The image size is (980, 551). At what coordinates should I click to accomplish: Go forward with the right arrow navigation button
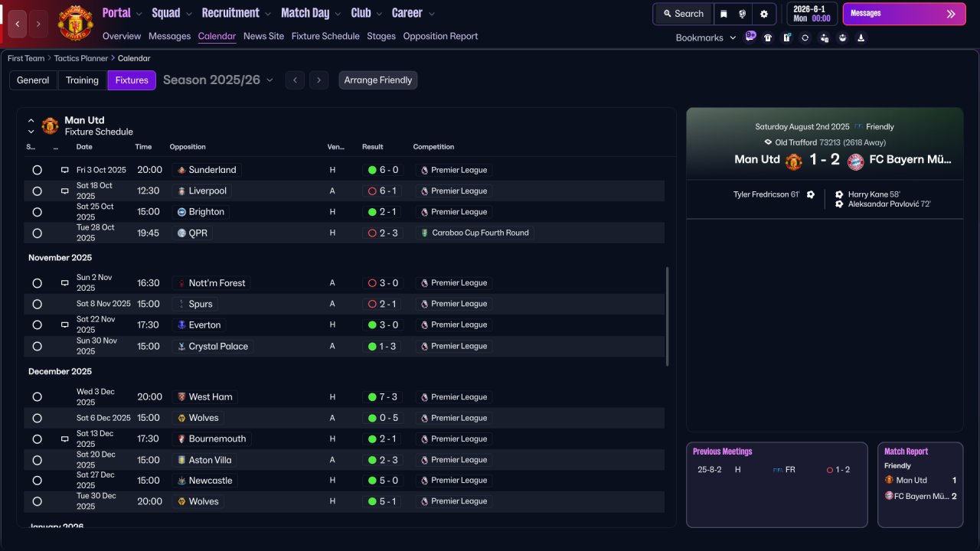[38, 24]
